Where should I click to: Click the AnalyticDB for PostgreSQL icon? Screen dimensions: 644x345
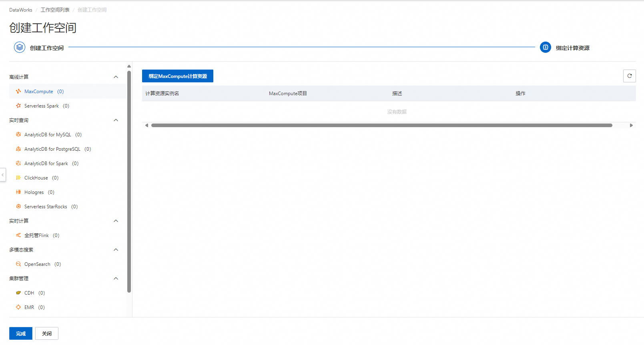[x=18, y=149]
